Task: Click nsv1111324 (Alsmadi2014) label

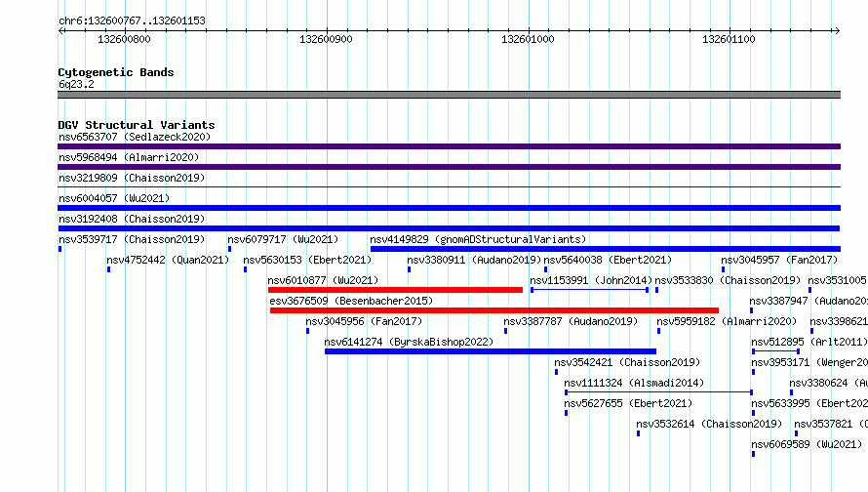Action: tap(634, 383)
